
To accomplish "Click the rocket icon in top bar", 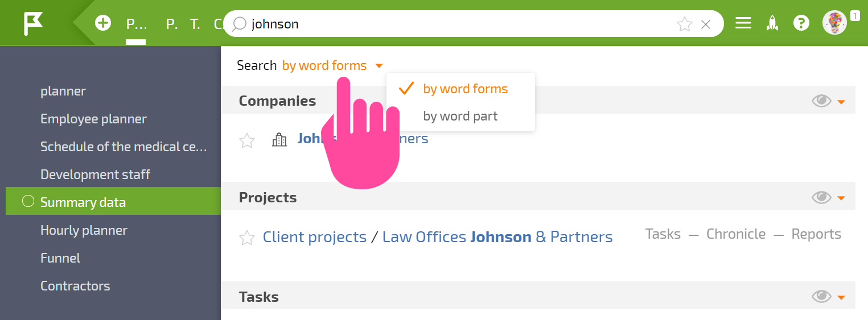I will [x=772, y=23].
